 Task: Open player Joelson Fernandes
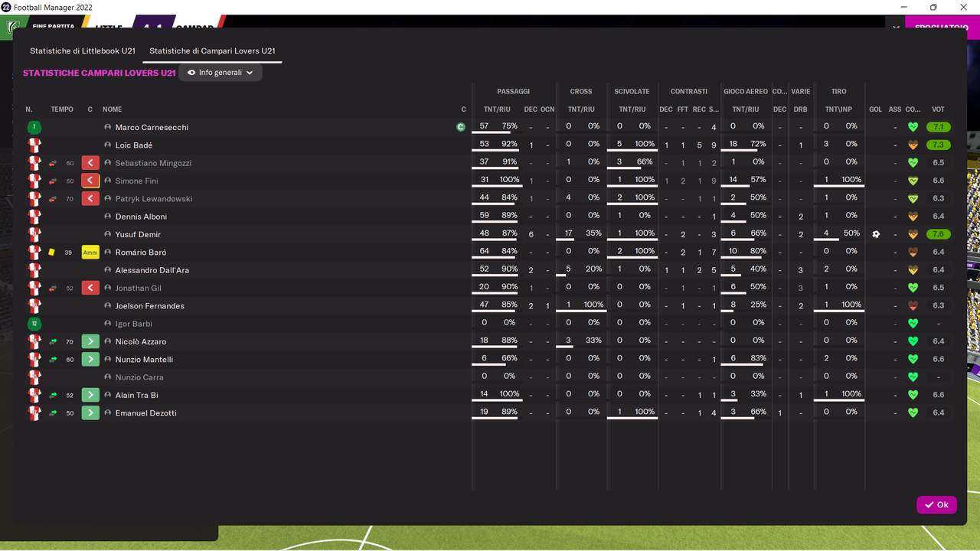[x=150, y=306]
